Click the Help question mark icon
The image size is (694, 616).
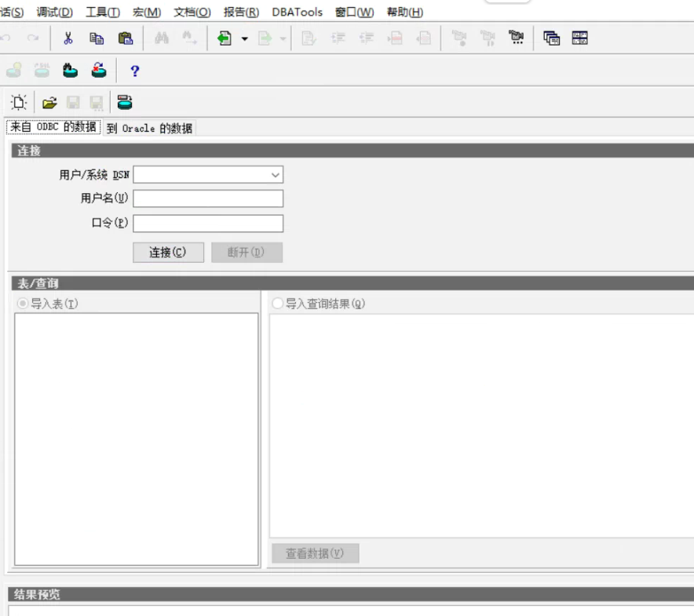(133, 71)
